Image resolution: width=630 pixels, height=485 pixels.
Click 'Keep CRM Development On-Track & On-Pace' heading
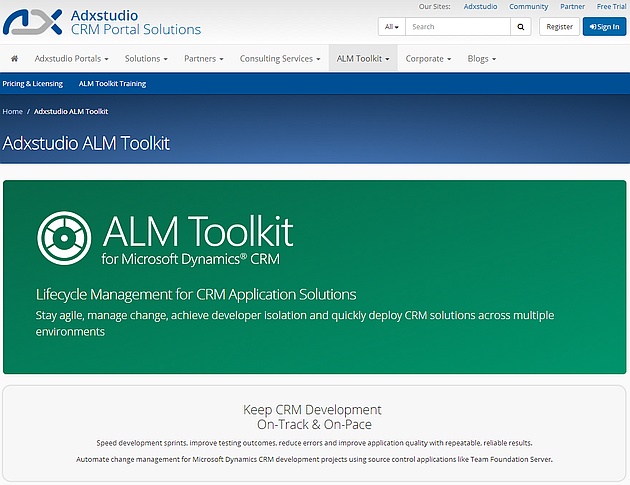(313, 417)
